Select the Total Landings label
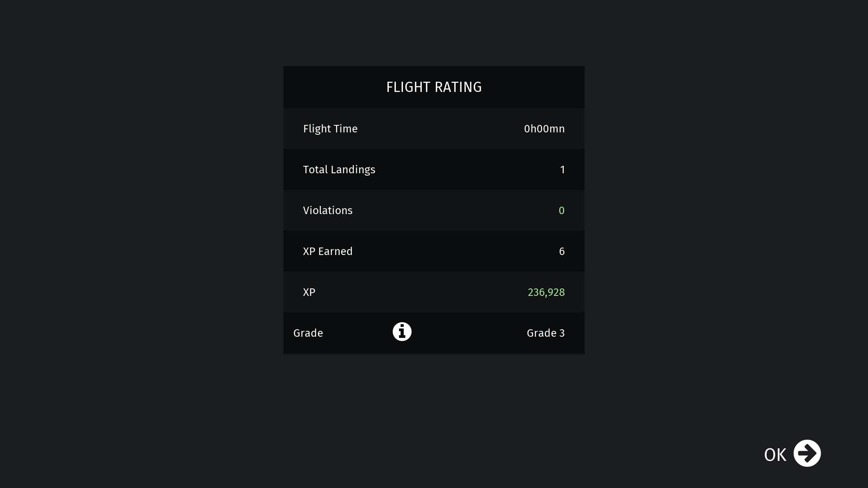 click(339, 170)
